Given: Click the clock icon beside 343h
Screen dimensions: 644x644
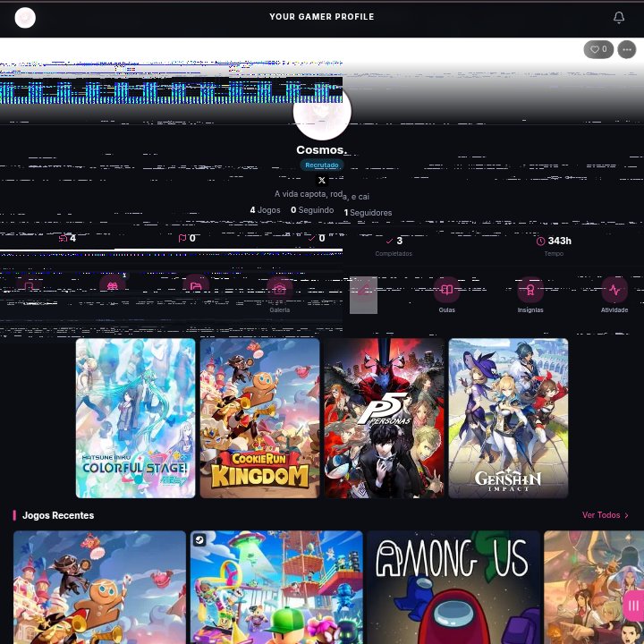Looking at the screenshot, I should (540, 241).
